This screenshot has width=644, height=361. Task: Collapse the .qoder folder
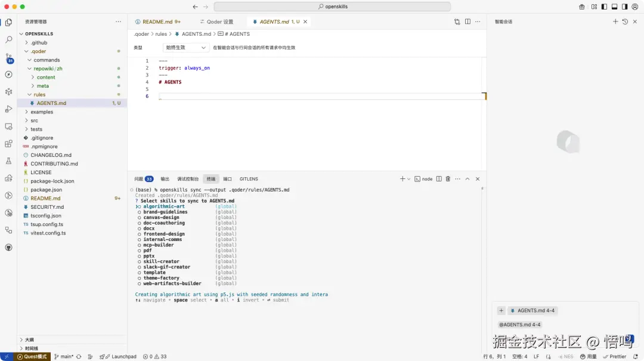tap(38, 51)
